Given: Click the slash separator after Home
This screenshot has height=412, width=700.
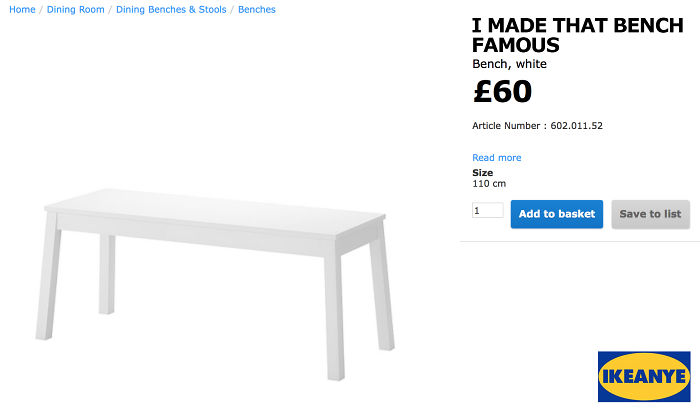Looking at the screenshot, I should click(41, 10).
